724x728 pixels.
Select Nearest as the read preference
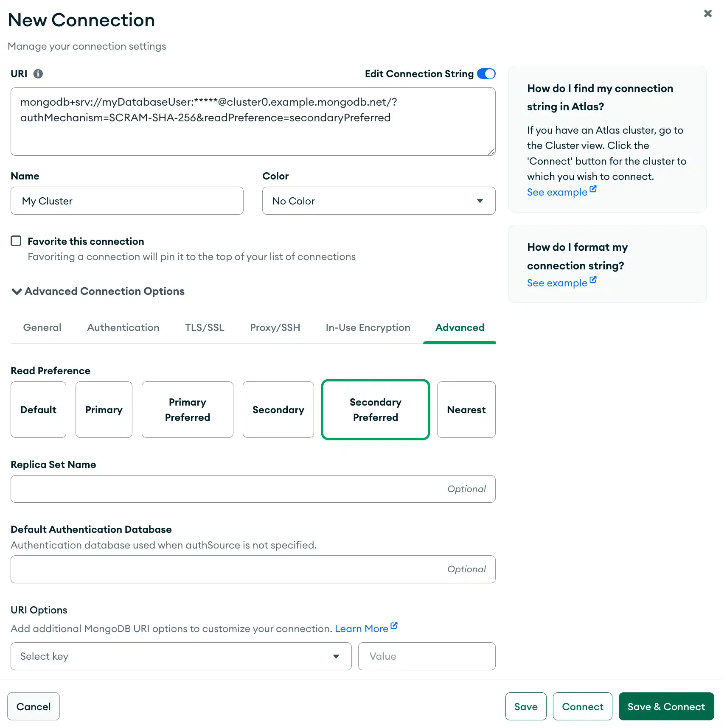point(466,409)
